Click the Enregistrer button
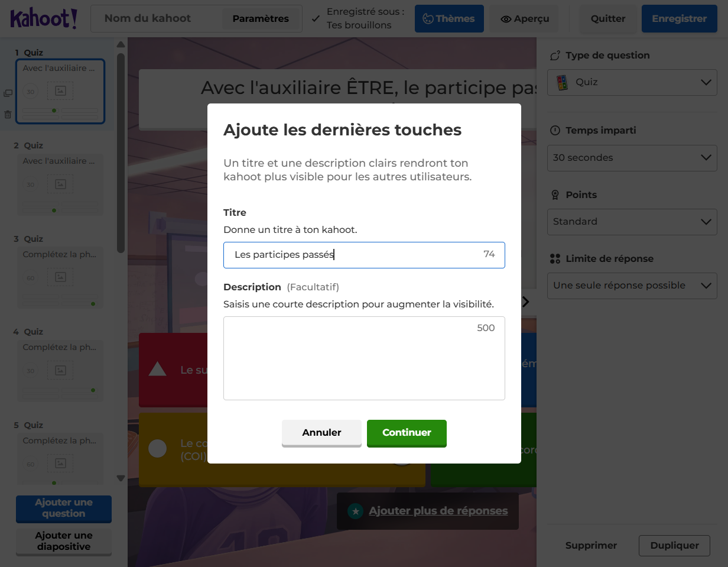The image size is (728, 567). click(679, 19)
